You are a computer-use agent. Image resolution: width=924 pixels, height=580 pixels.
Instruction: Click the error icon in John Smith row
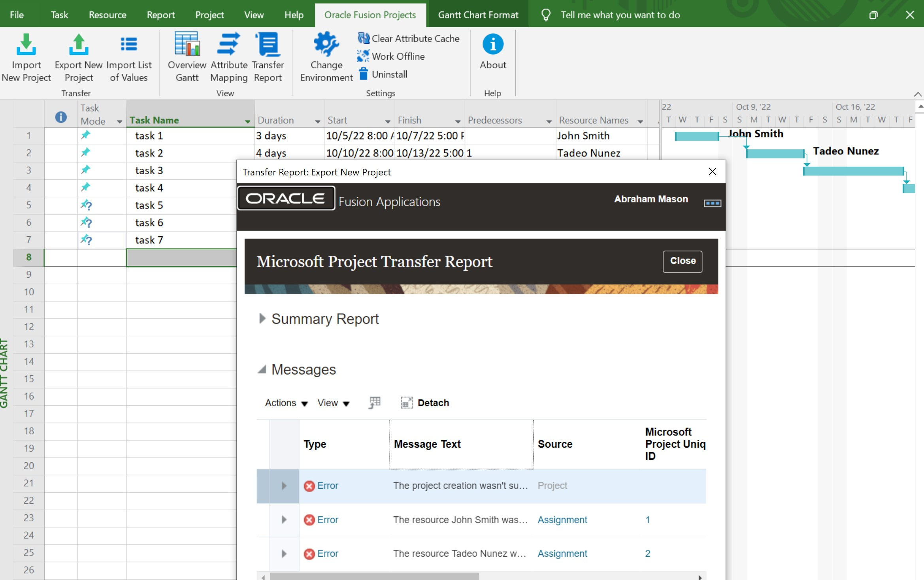click(309, 520)
